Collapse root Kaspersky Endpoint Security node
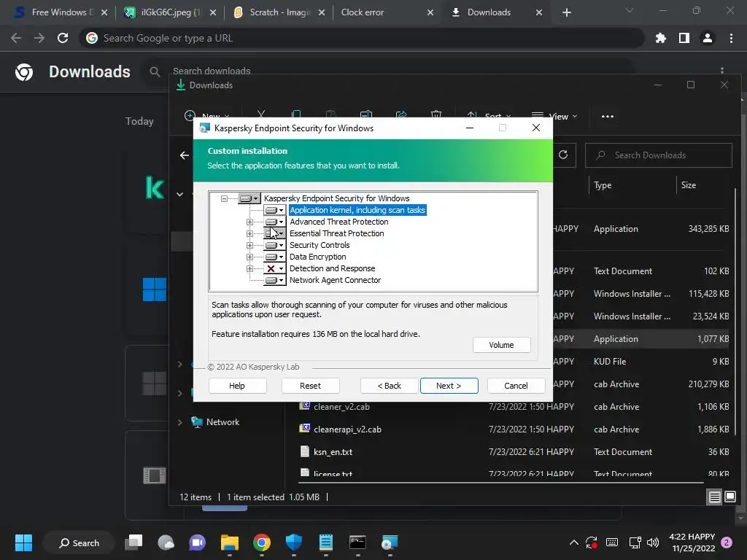 (x=224, y=198)
